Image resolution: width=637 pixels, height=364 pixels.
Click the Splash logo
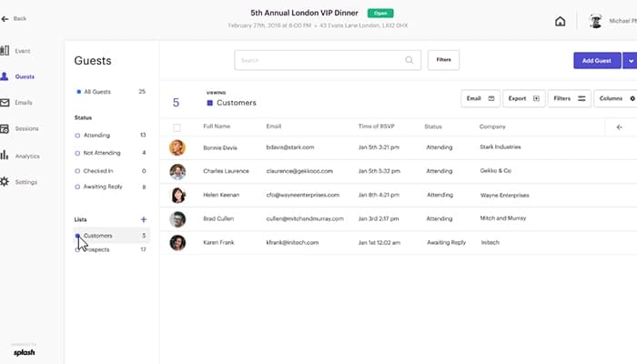point(25,351)
